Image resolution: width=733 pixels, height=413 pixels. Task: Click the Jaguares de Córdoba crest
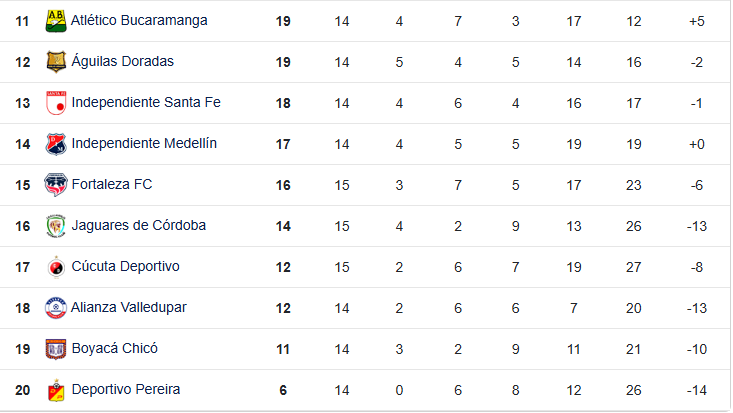56,226
